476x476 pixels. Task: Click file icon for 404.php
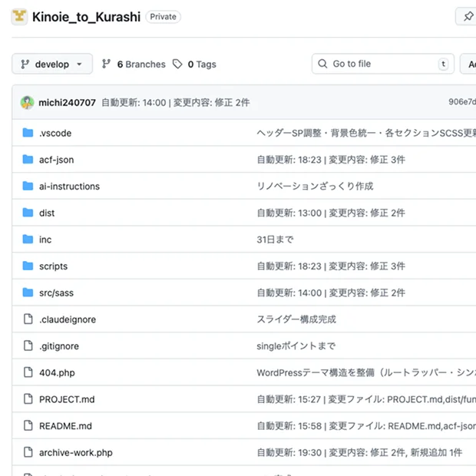click(28, 372)
